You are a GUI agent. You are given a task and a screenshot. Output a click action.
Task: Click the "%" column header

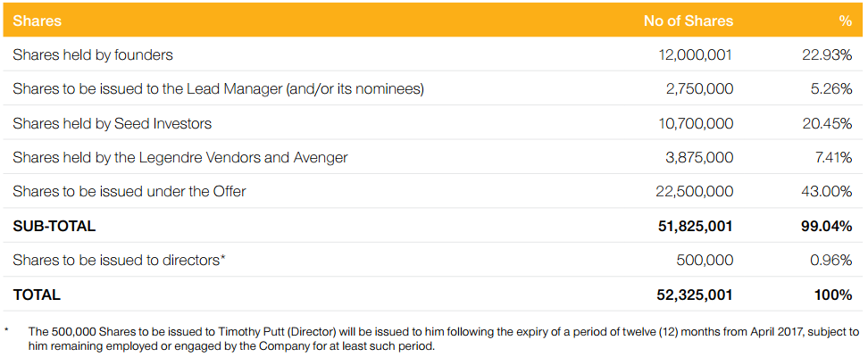pos(845,21)
